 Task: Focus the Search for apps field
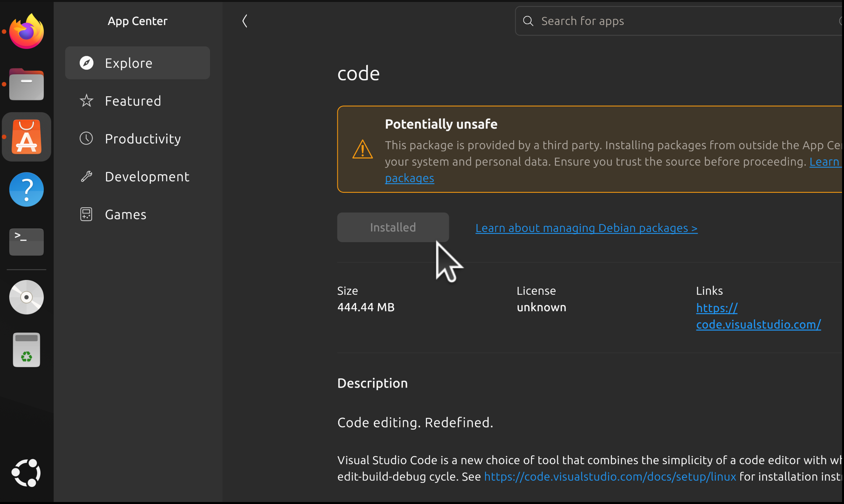[x=679, y=21]
